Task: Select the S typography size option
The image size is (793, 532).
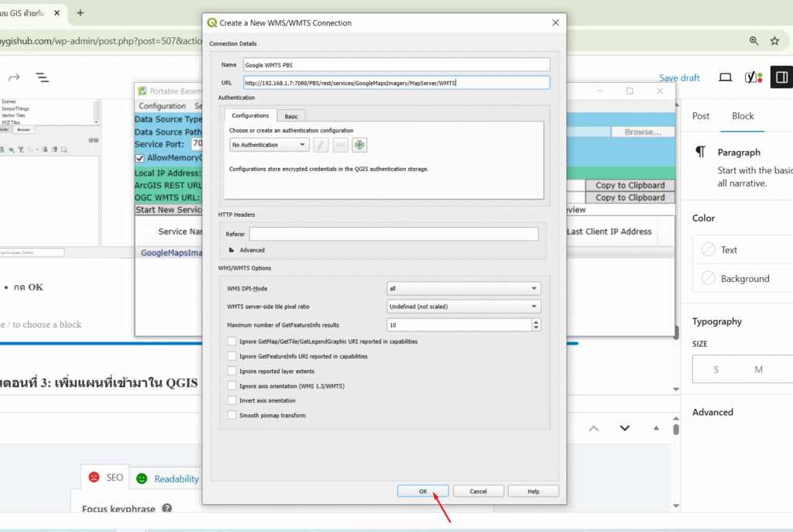Action: [716, 369]
